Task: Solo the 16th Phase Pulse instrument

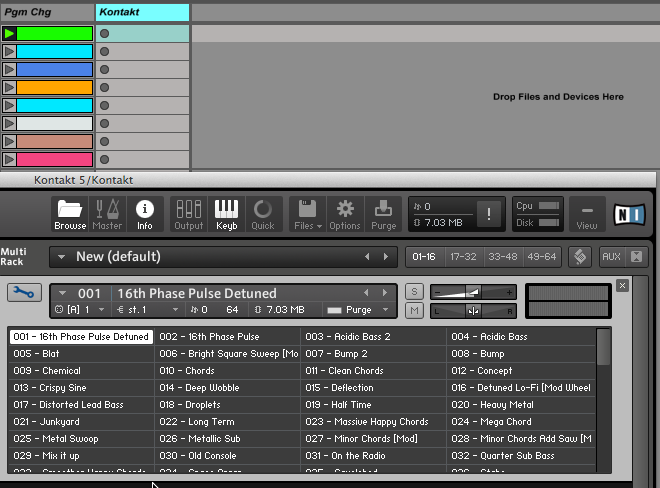Action: coord(414,291)
